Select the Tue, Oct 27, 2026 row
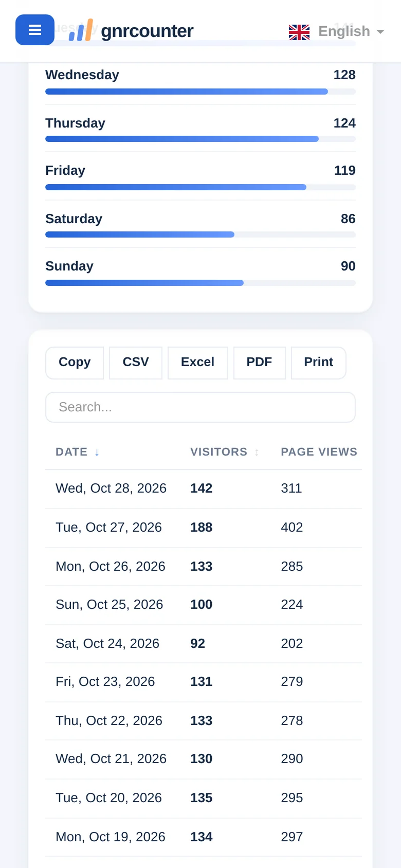 (x=204, y=528)
